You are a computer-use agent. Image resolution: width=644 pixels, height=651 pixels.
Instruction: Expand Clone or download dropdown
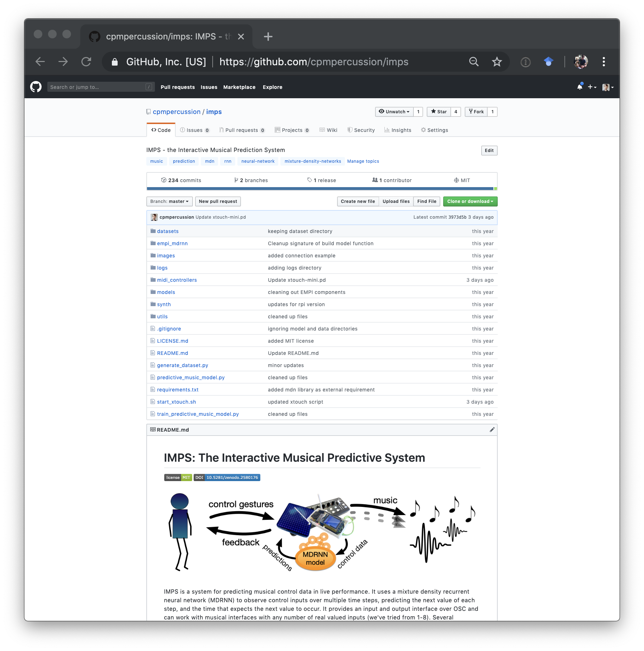coord(470,201)
